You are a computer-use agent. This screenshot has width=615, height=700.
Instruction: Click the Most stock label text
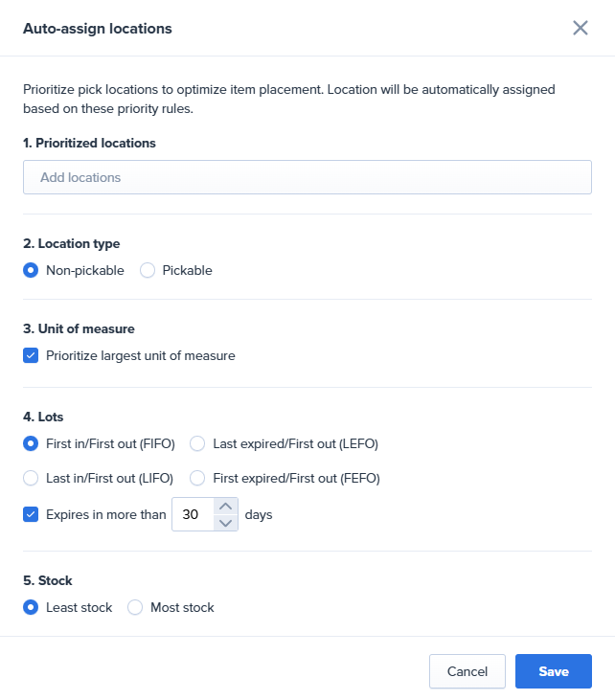(182, 607)
